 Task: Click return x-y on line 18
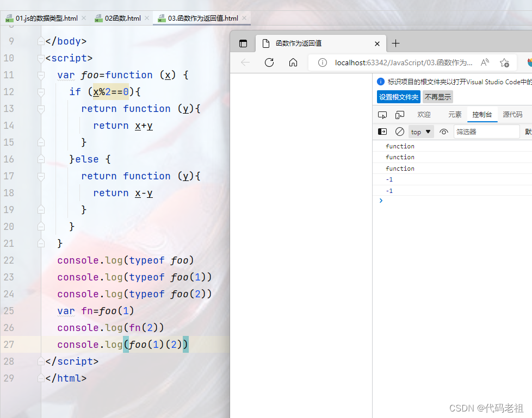123,193
